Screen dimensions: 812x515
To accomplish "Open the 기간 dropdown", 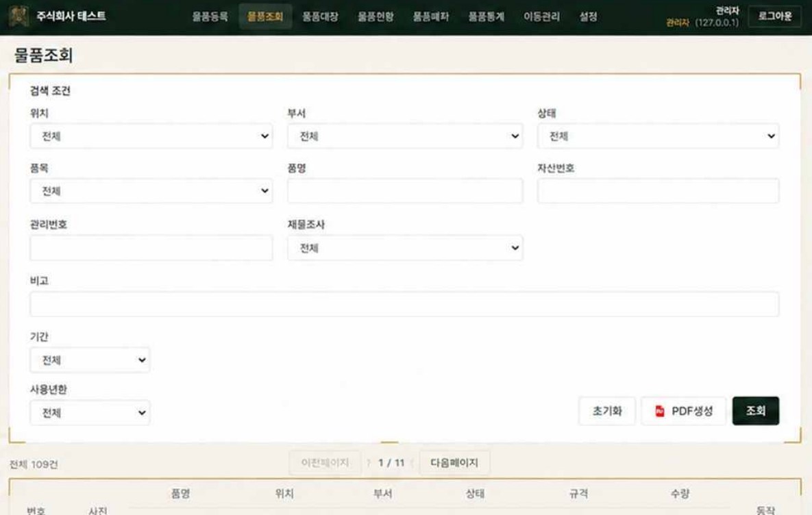I will (90, 360).
